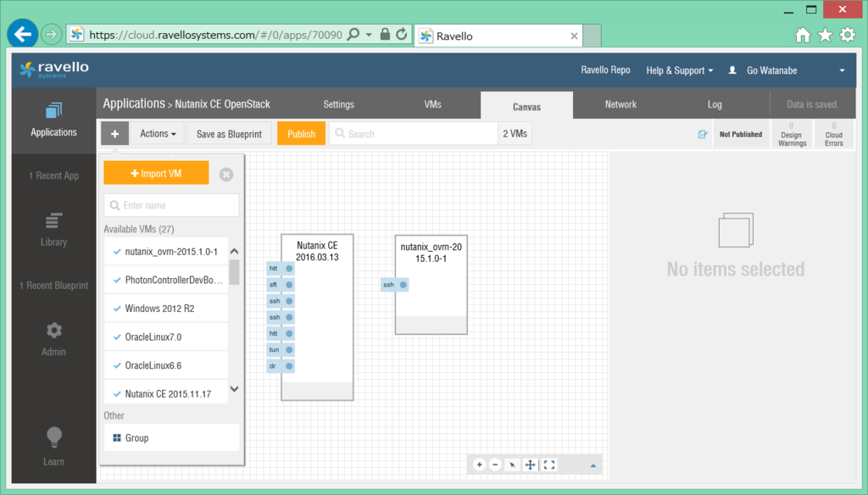The height and width of the screenshot is (495, 868).
Task: Switch to the VMs tab
Action: pos(432,104)
